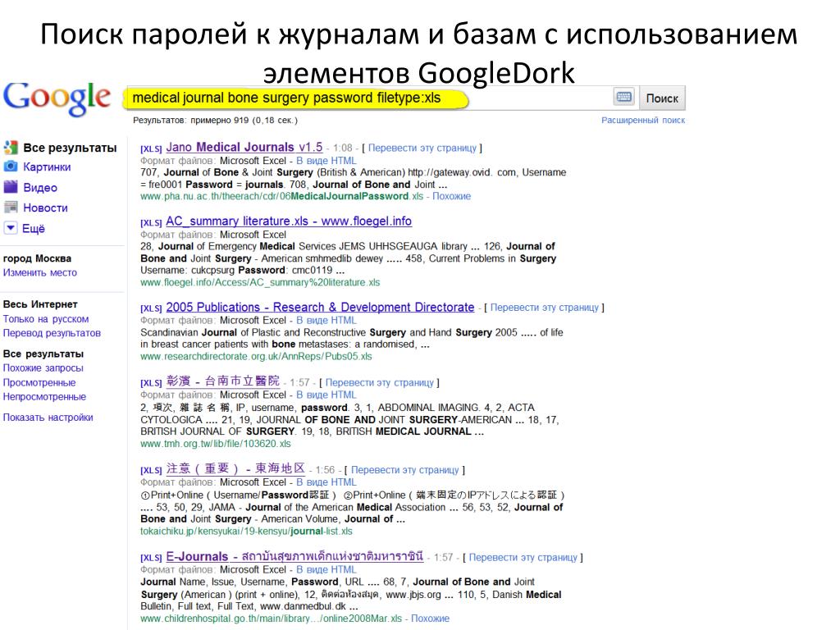Switch to Новости search
The width and height of the screenshot is (840, 630).
pos(45,208)
